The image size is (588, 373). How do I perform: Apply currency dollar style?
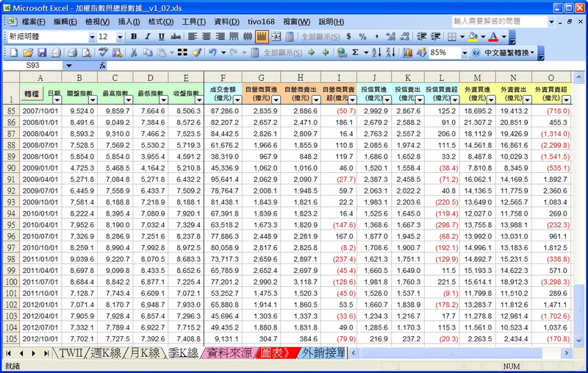click(348, 36)
